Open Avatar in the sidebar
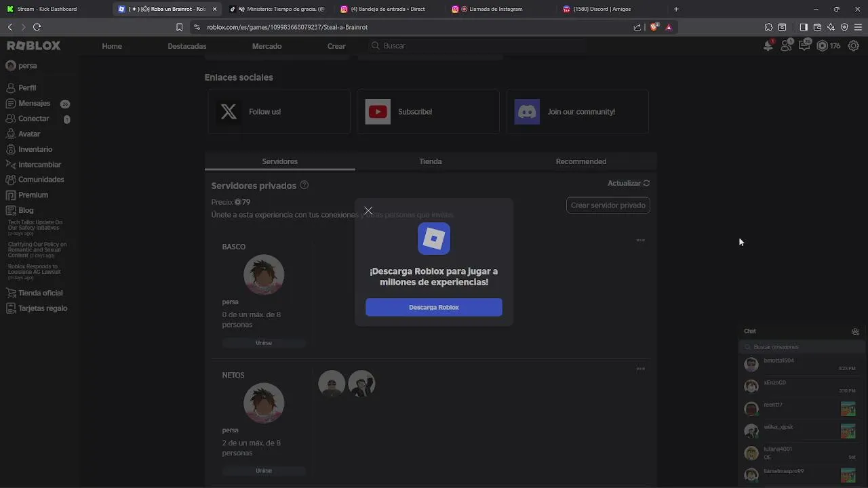This screenshot has width=868, height=488. (x=23, y=134)
